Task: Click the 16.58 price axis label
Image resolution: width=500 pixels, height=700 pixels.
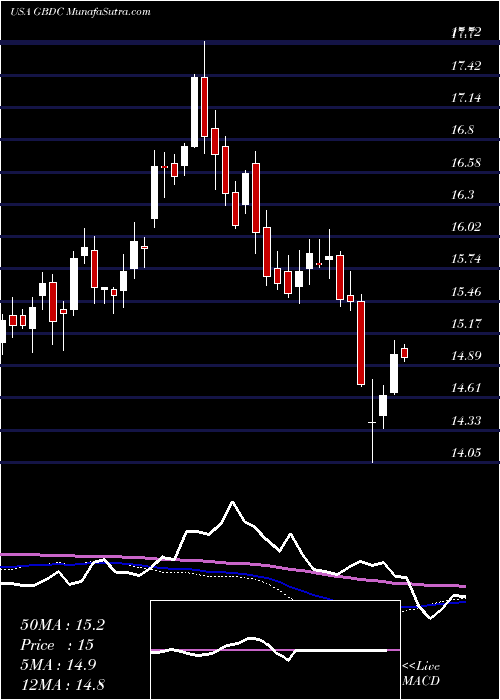Action: pos(466,162)
